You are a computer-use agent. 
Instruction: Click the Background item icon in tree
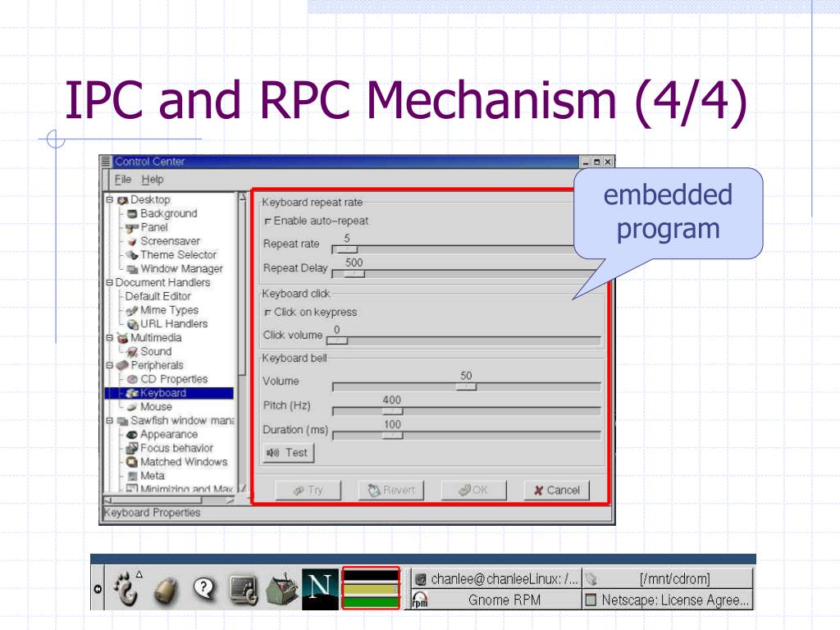click(x=132, y=214)
